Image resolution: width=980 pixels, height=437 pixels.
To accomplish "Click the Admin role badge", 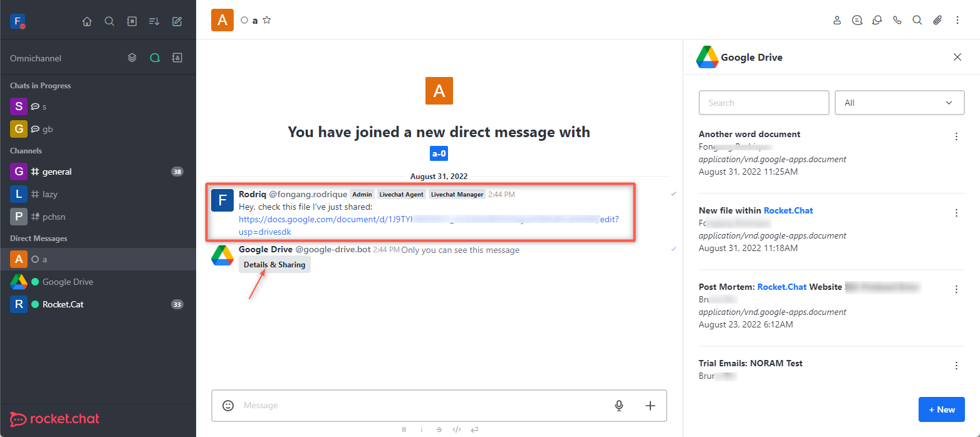I will 362,194.
